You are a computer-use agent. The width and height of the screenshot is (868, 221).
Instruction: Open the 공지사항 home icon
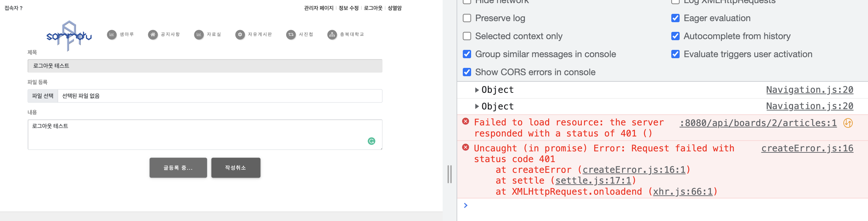pyautogui.click(x=153, y=35)
